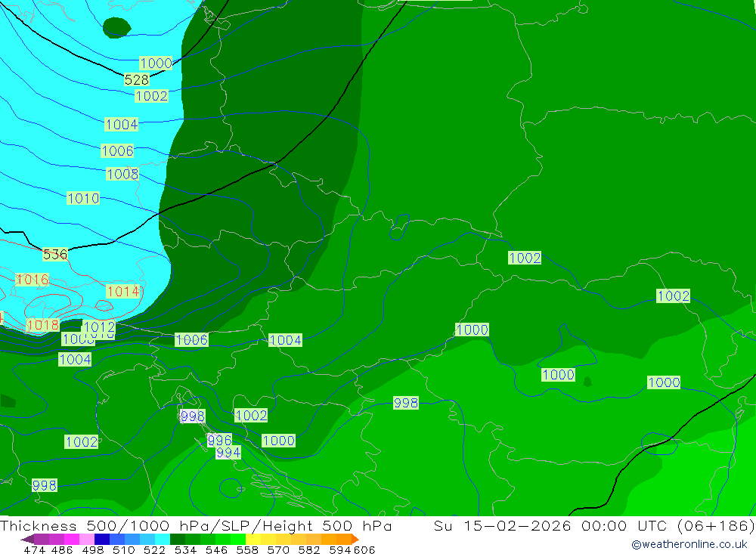
Task: Click the '1000' label just above the 528 label
Action: (156, 63)
